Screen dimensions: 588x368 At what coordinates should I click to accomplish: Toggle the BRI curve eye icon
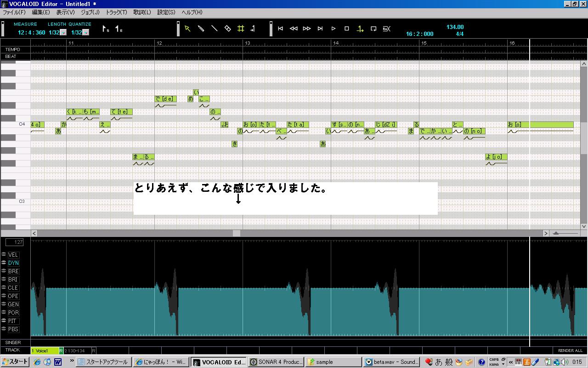[4, 279]
